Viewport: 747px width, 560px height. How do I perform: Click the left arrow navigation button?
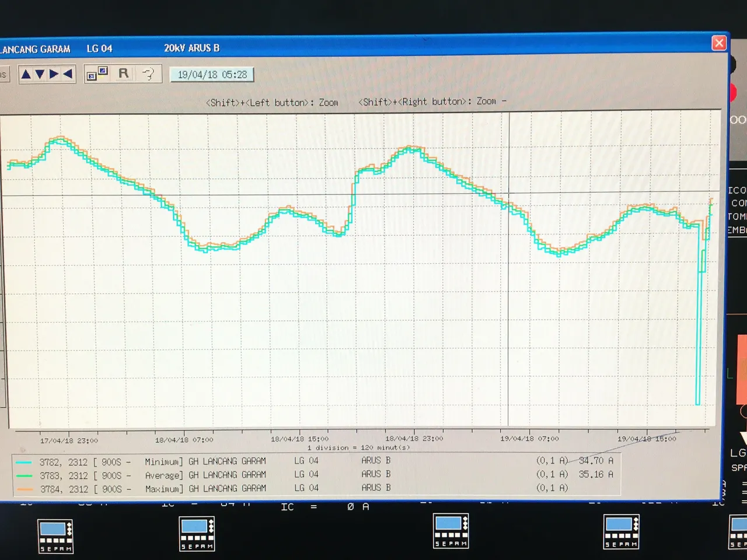point(67,73)
